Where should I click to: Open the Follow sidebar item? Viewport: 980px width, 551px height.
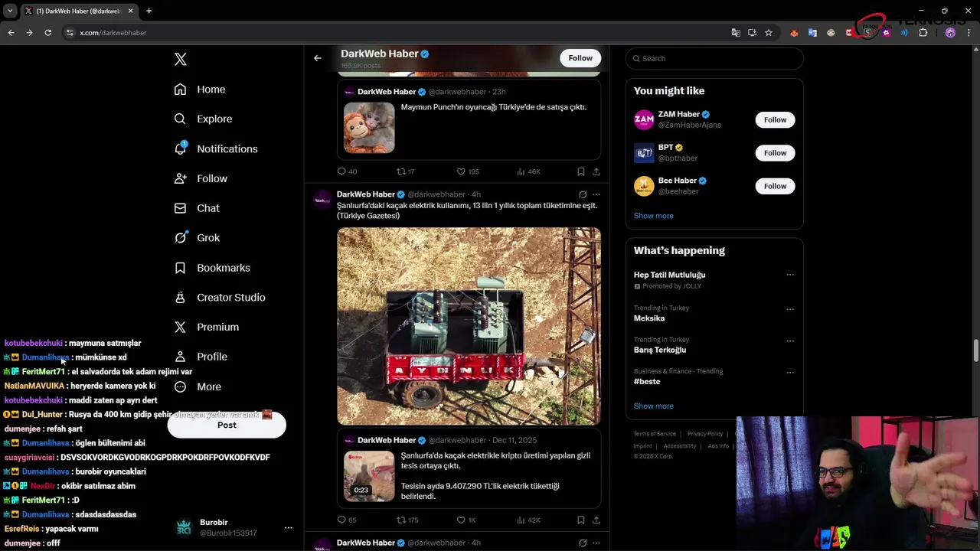pyautogui.click(x=201, y=178)
